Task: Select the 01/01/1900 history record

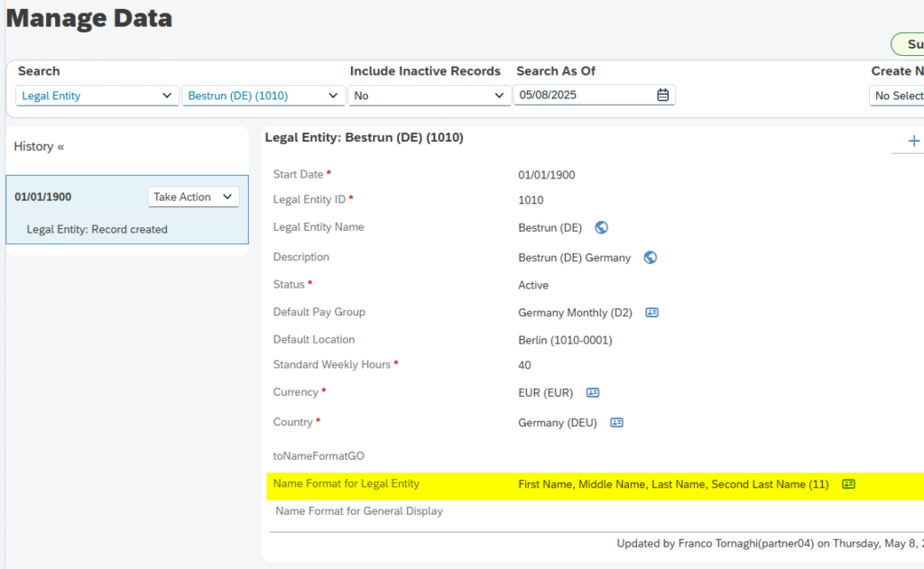Action: point(127,210)
